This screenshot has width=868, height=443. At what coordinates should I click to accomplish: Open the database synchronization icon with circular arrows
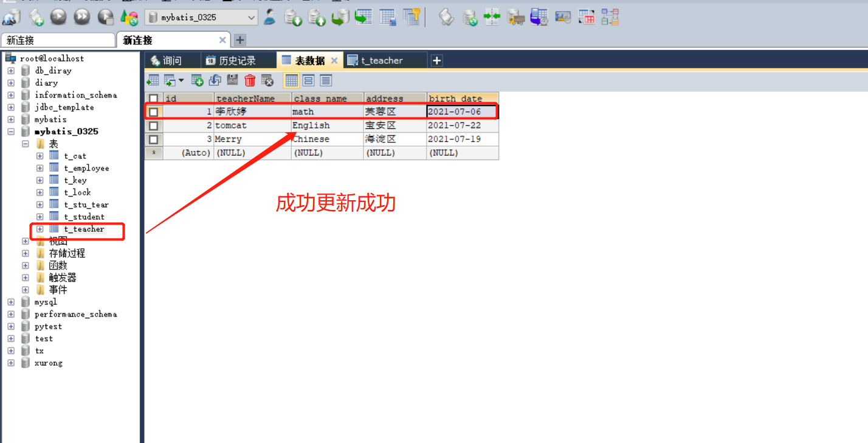point(470,17)
